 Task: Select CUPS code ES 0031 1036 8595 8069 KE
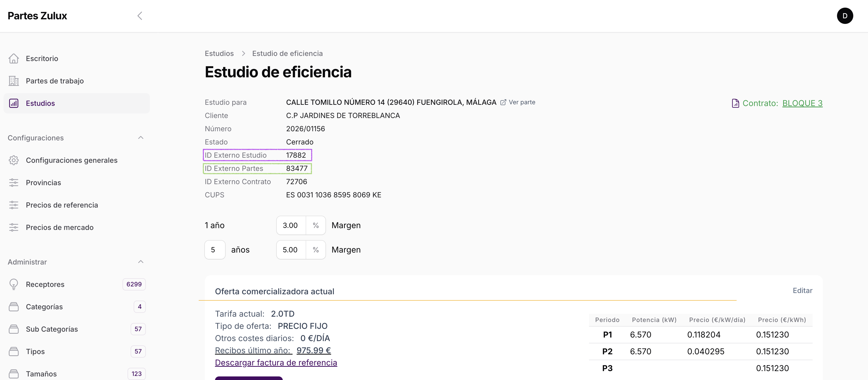point(334,195)
